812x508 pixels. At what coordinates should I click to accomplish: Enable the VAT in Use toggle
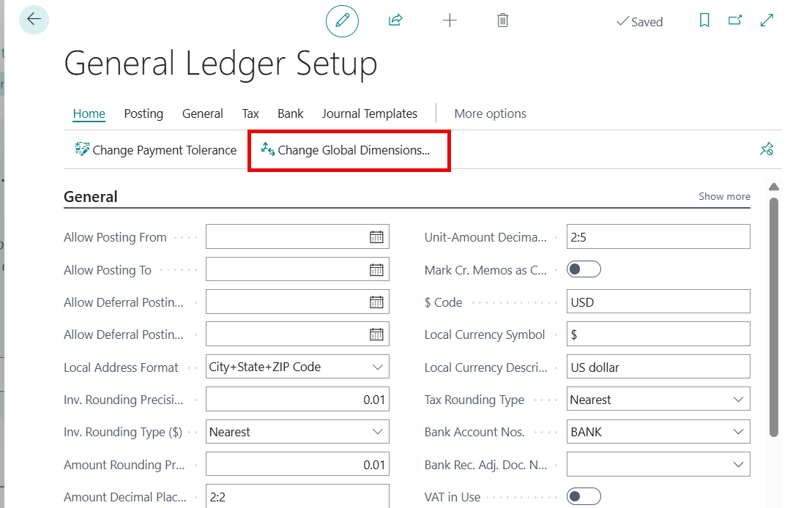coord(584,497)
